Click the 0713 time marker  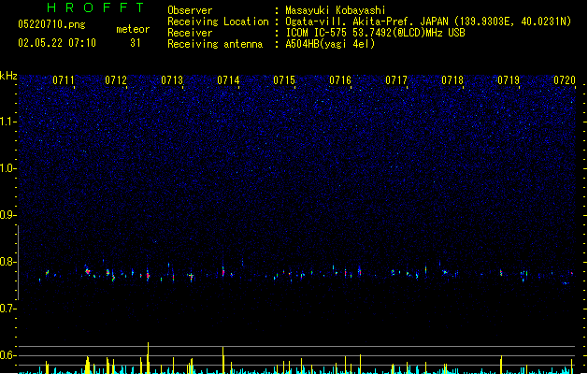[x=172, y=80]
